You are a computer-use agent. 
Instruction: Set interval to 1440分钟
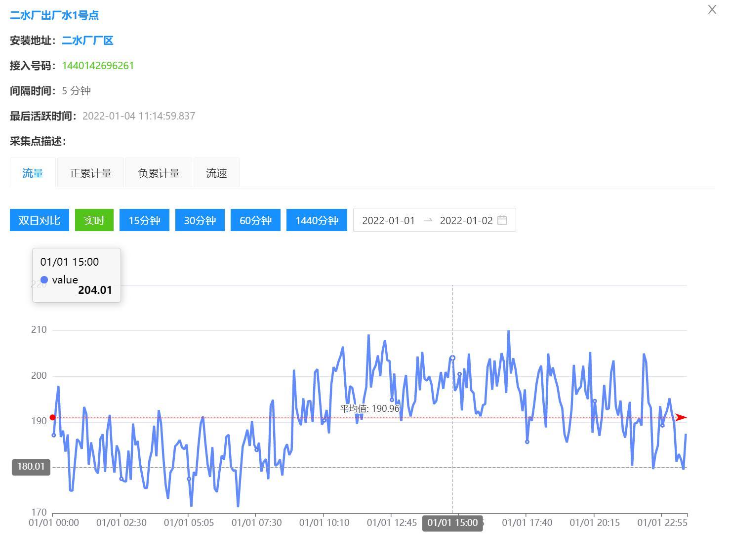317,220
